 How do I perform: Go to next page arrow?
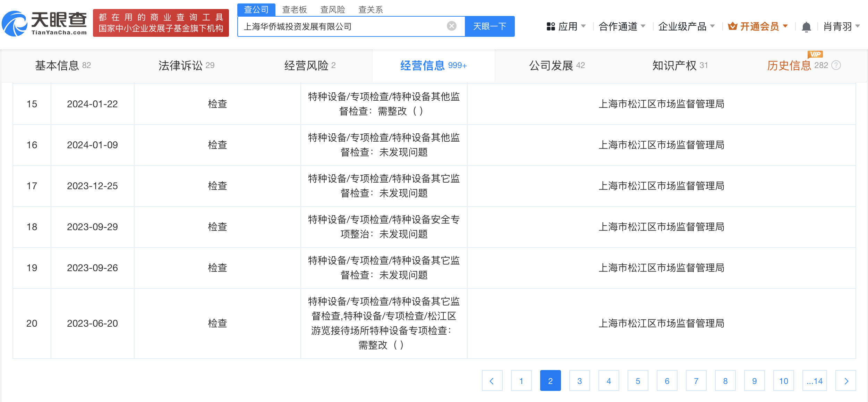coord(846,381)
